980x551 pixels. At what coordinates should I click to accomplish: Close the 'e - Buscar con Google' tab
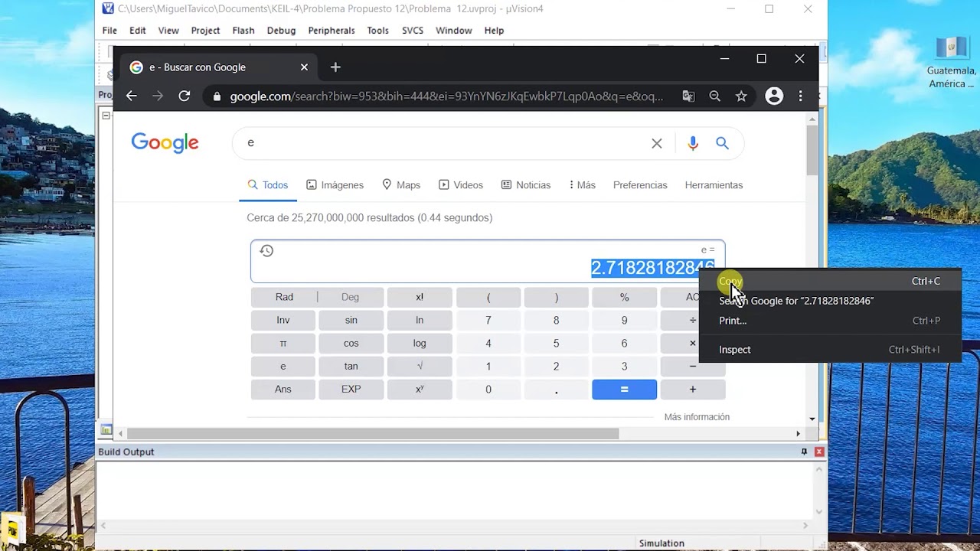(304, 67)
